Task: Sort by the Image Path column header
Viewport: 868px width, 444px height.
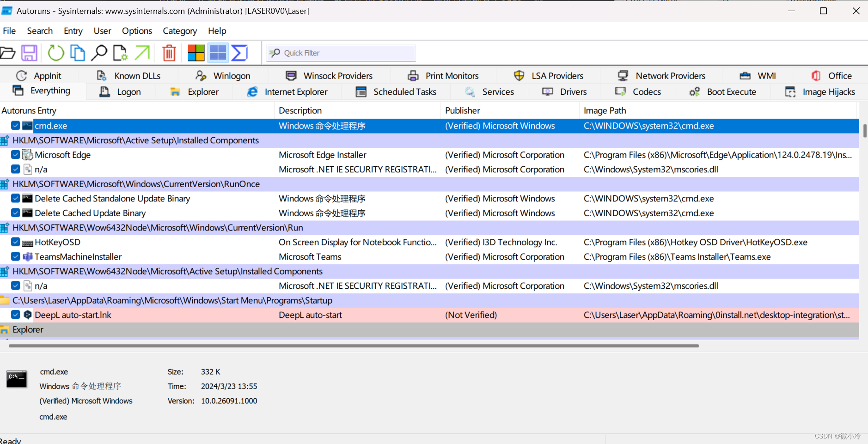Action: 719,110
